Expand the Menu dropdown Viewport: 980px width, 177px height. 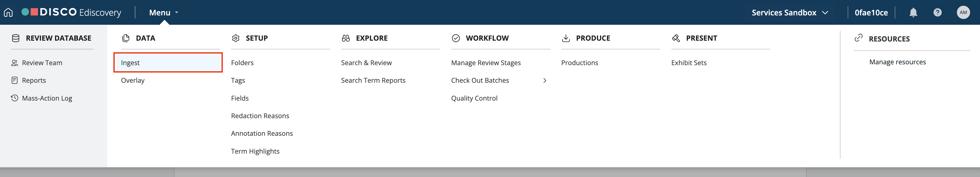(164, 13)
